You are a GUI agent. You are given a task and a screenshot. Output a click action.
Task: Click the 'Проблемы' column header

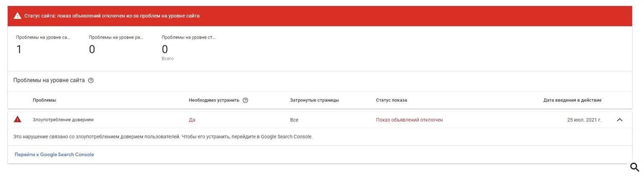44,100
